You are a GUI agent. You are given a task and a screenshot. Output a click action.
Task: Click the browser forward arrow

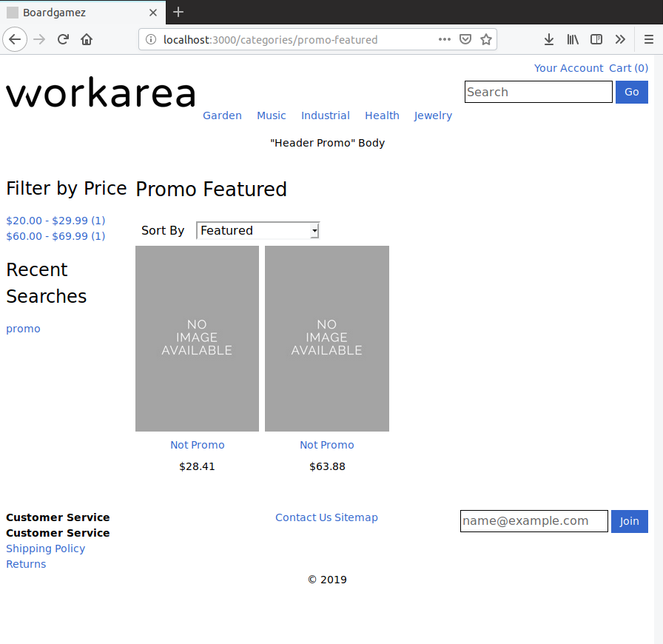click(39, 39)
